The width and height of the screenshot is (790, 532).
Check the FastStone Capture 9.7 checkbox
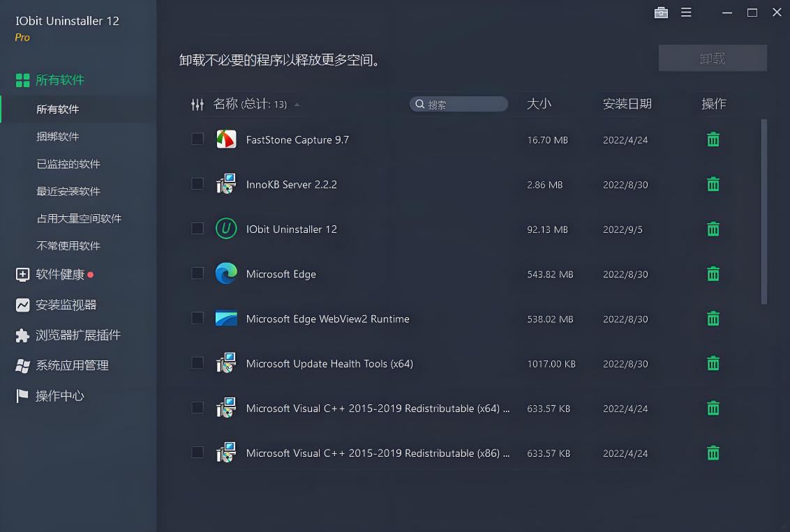click(197, 139)
